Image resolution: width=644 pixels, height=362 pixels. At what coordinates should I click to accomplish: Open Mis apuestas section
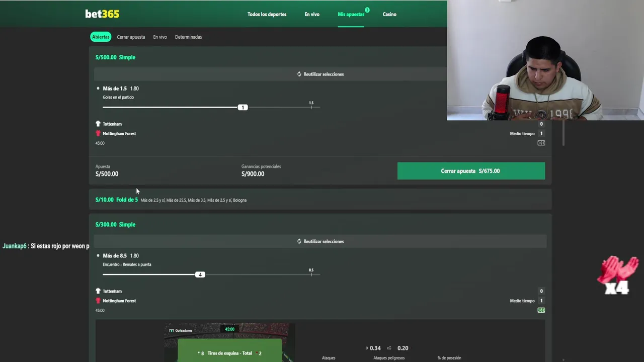coord(351,14)
